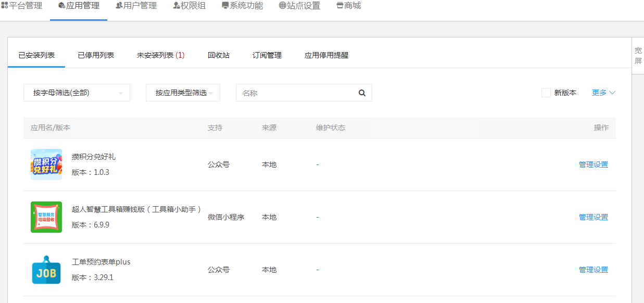The width and height of the screenshot is (644, 303).
Task: Open 管理设置 for 攒积分兑好礼
Action: (x=594, y=165)
